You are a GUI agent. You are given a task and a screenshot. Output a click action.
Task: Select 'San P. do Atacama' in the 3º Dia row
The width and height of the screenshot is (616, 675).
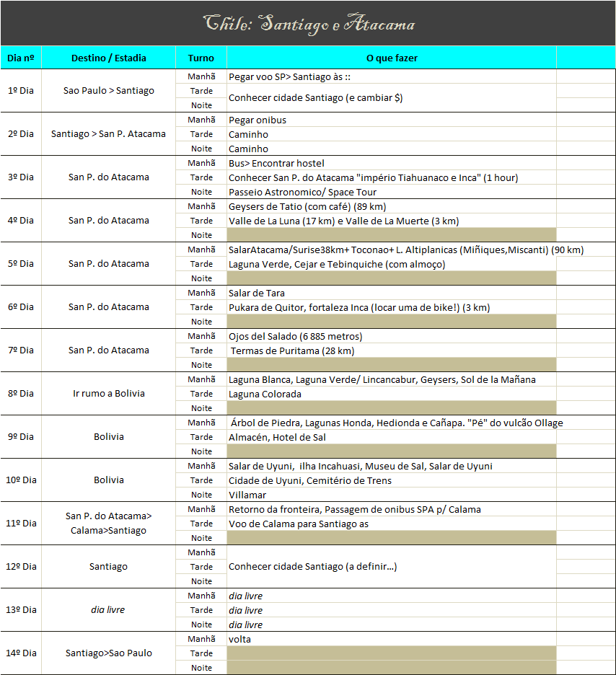[108, 177]
